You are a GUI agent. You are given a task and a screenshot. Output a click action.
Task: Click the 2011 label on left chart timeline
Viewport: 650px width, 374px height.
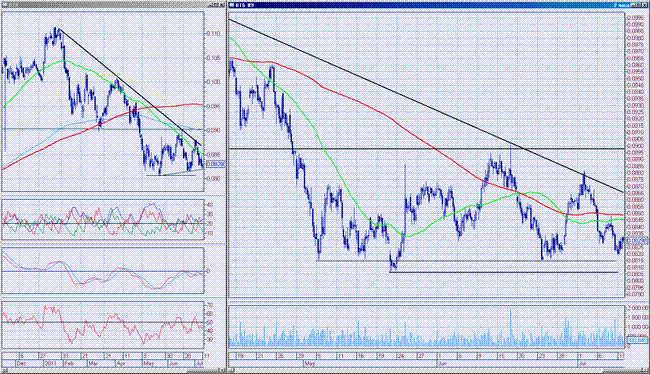(51, 363)
